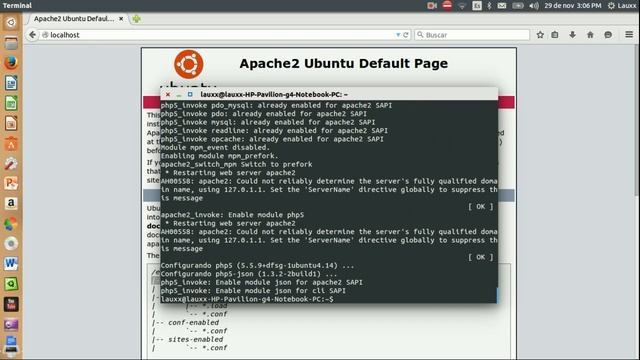640x360 pixels.
Task: Open the Amazon launcher icon
Action: [x=11, y=203]
